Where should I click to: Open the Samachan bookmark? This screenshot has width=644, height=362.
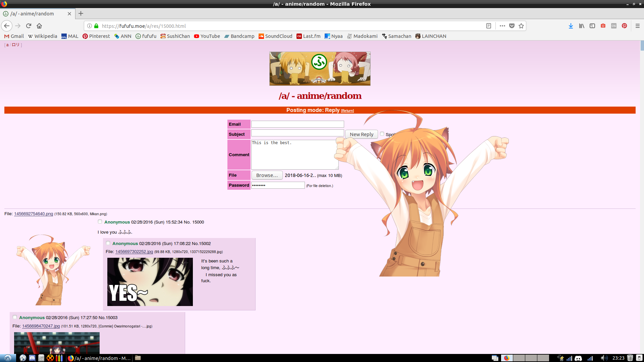396,36
